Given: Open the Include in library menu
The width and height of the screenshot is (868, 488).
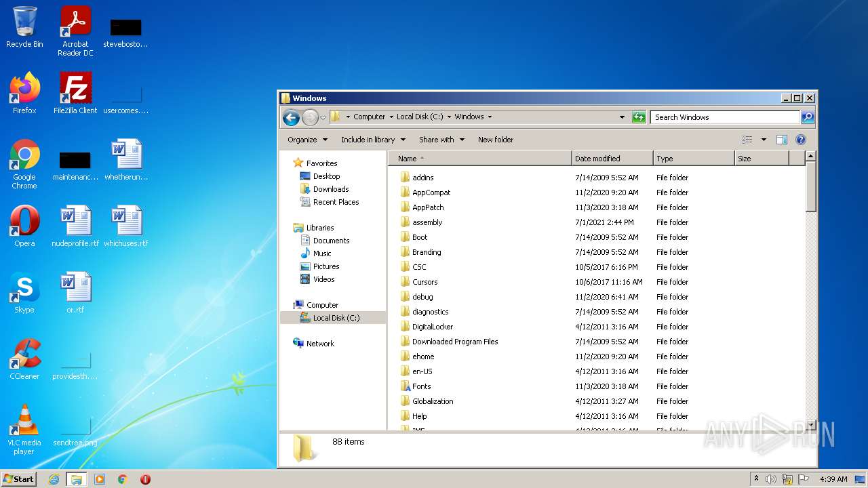Looking at the screenshot, I should [x=372, y=140].
